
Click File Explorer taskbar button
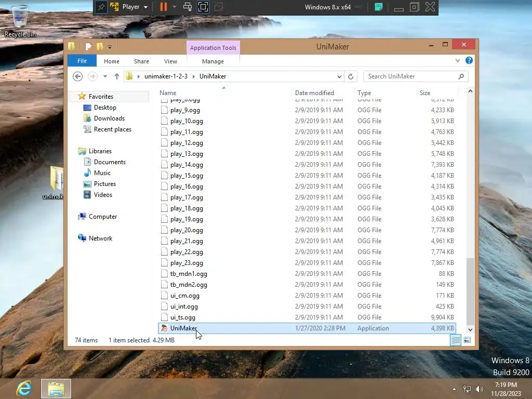pyautogui.click(x=56, y=389)
